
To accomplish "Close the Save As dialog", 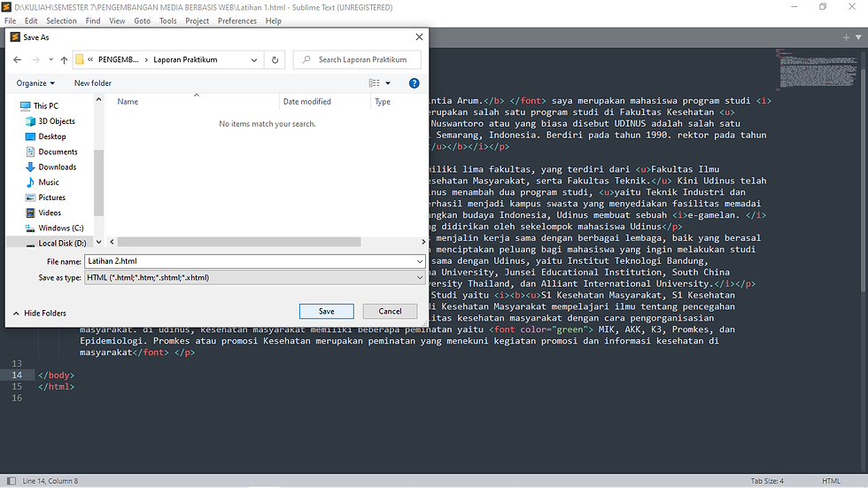I will [x=419, y=37].
